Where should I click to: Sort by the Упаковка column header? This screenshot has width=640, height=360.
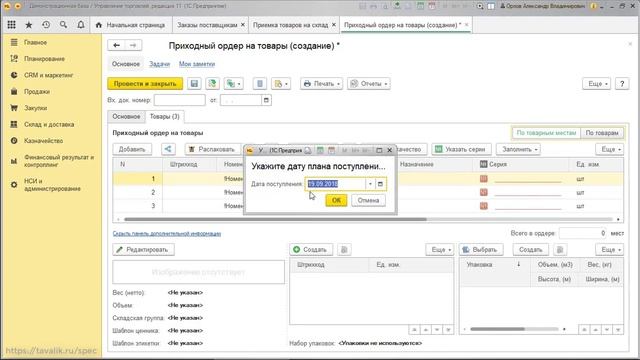494,265
